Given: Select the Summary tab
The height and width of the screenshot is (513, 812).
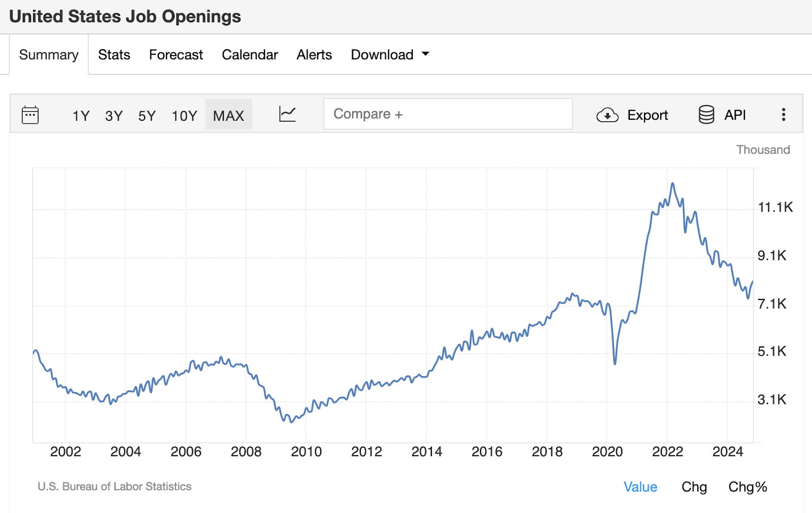Looking at the screenshot, I should click(x=49, y=55).
